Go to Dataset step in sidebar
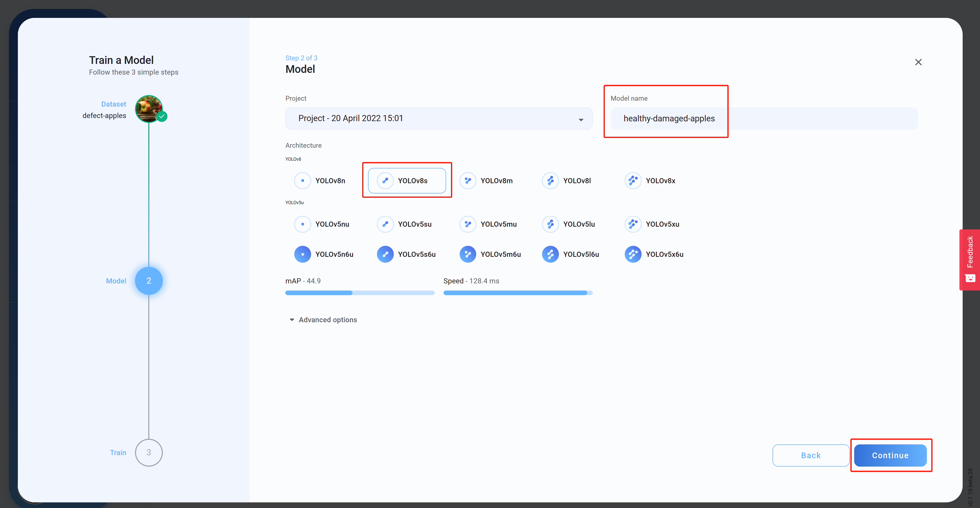980x508 pixels. coord(149,109)
